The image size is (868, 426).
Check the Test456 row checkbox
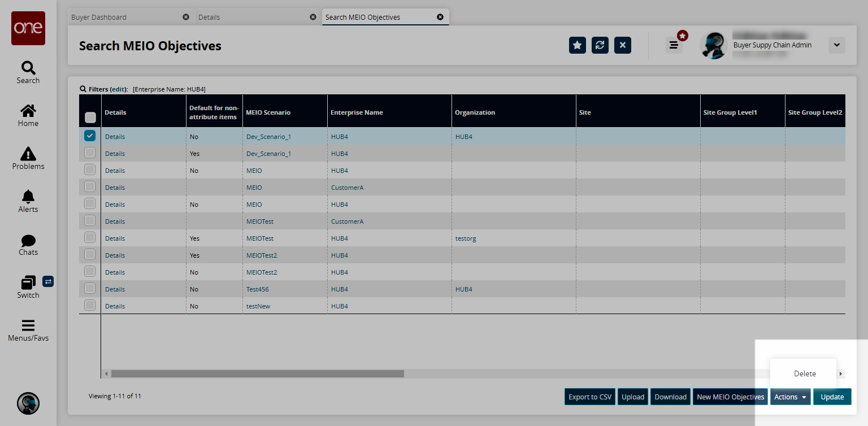[x=90, y=289]
